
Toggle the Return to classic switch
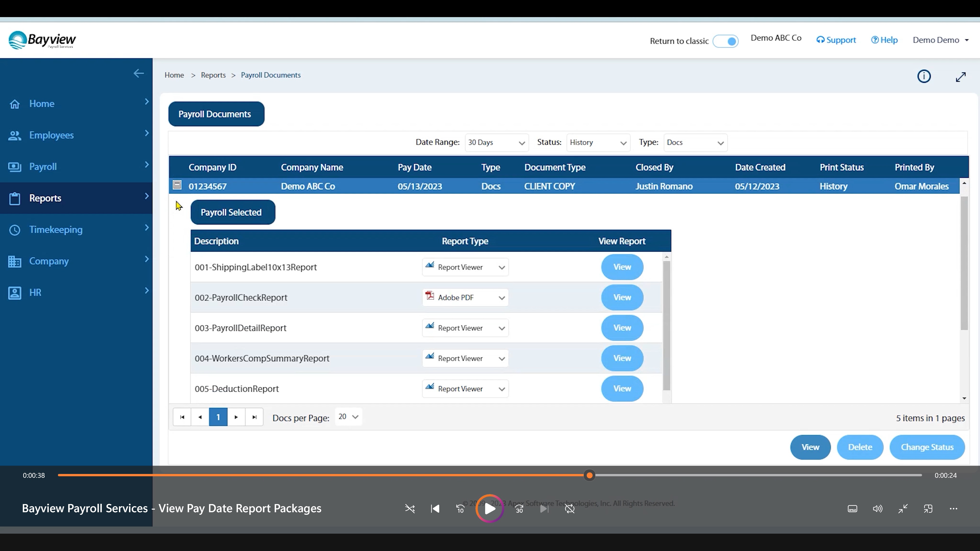726,41
